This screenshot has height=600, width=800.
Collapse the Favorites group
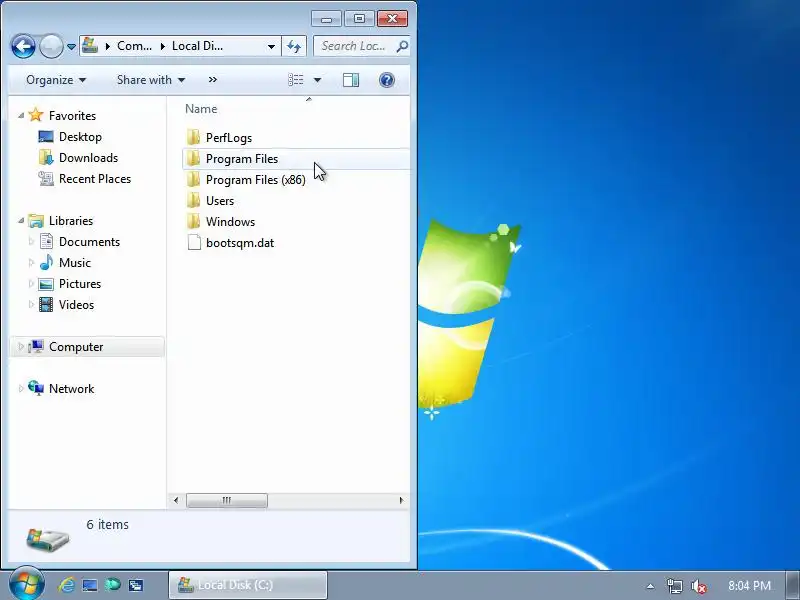21,116
